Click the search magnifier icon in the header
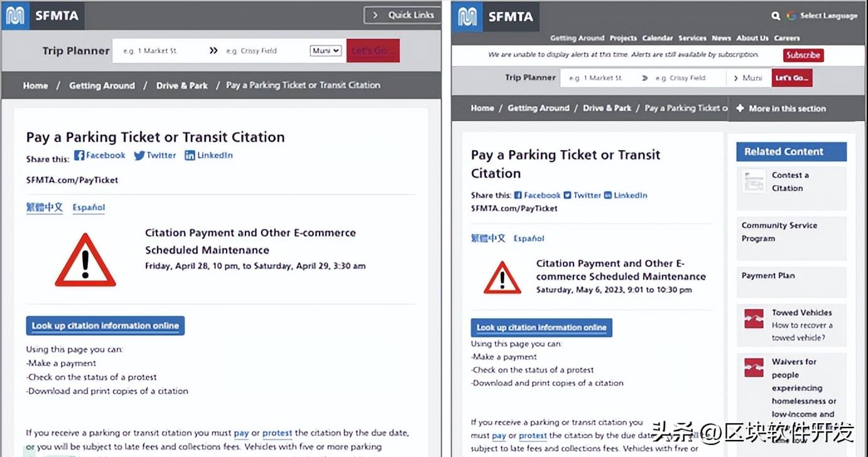This screenshot has width=868, height=457. coord(776,16)
